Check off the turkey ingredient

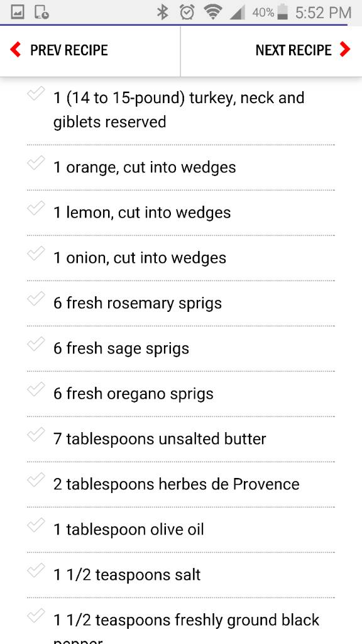click(36, 94)
